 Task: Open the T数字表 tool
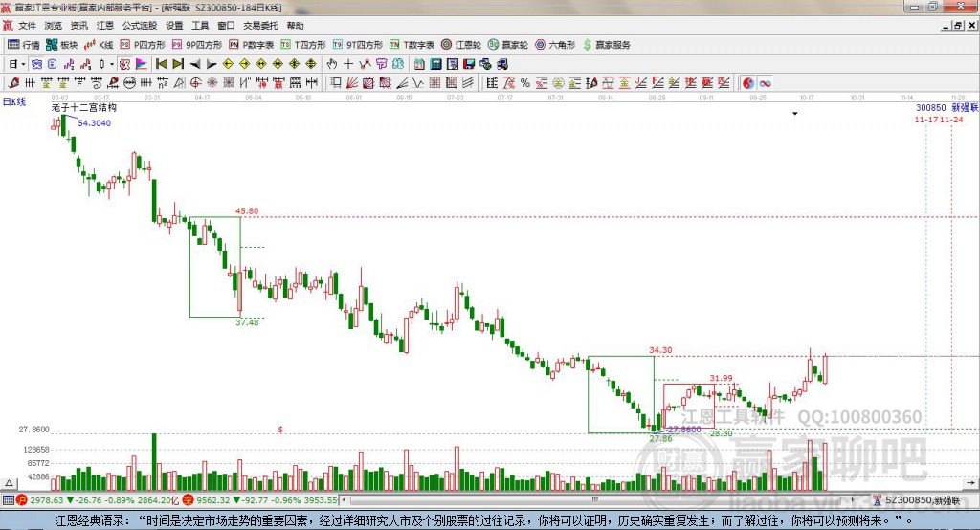tap(412, 45)
